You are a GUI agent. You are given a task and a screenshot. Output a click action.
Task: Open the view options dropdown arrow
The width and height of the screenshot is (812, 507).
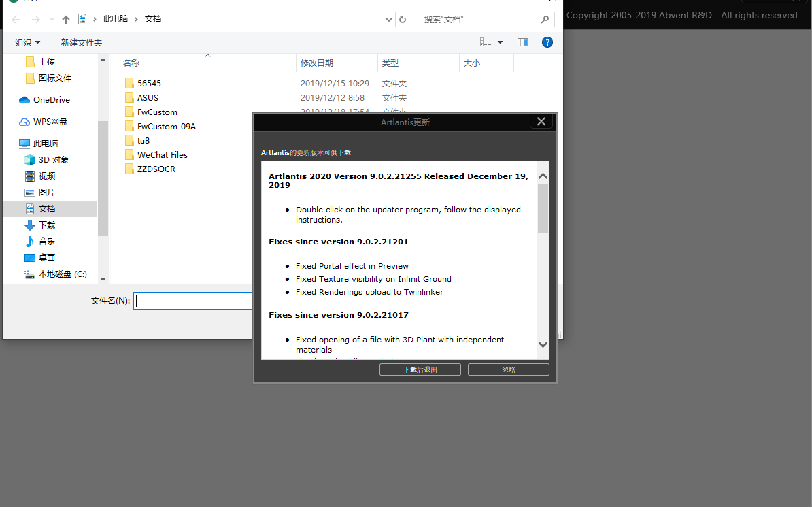tap(501, 42)
